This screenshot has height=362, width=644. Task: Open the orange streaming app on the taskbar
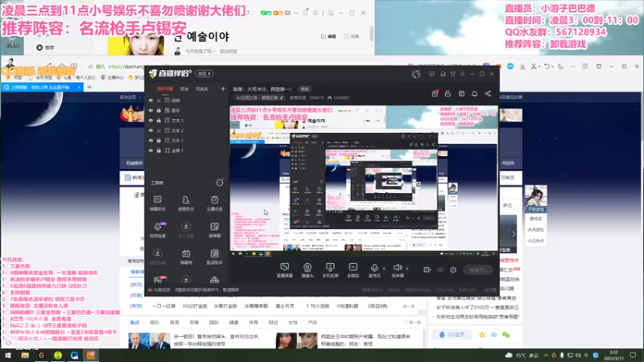click(x=91, y=356)
